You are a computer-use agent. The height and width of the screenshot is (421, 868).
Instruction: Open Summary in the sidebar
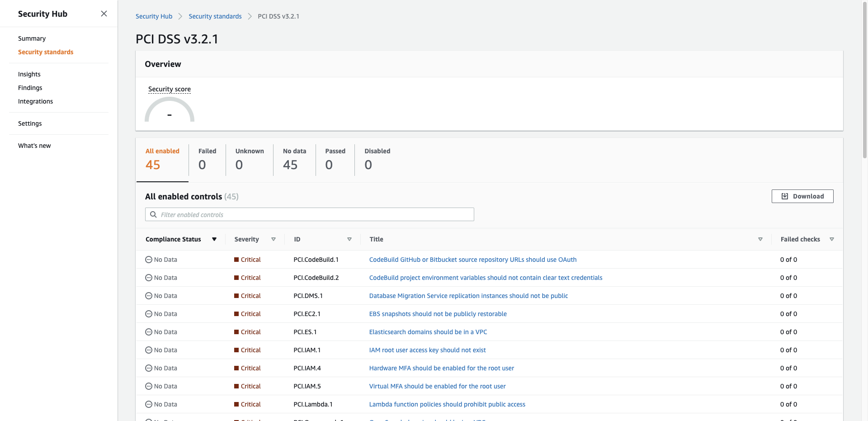[x=32, y=38]
